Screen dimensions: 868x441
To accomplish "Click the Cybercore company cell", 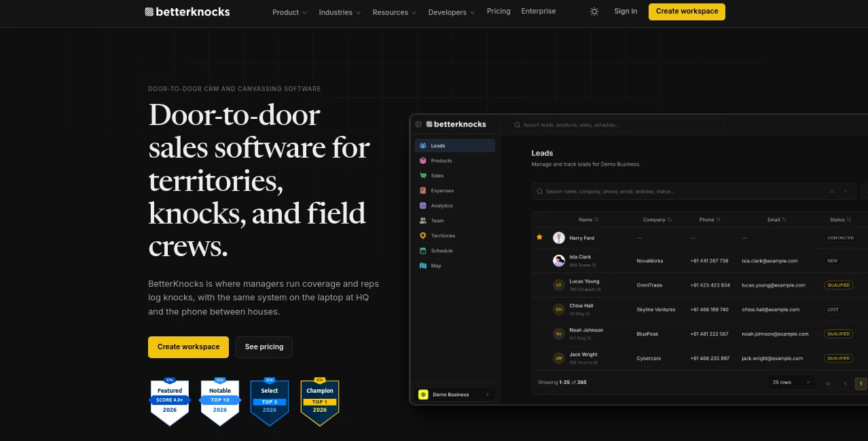I will (649, 358).
